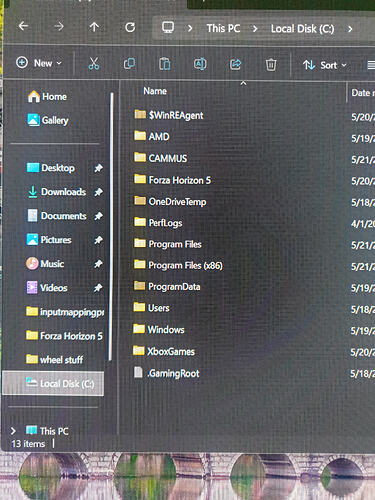
Task: Open Gallery in the navigation pane
Action: coord(48,120)
